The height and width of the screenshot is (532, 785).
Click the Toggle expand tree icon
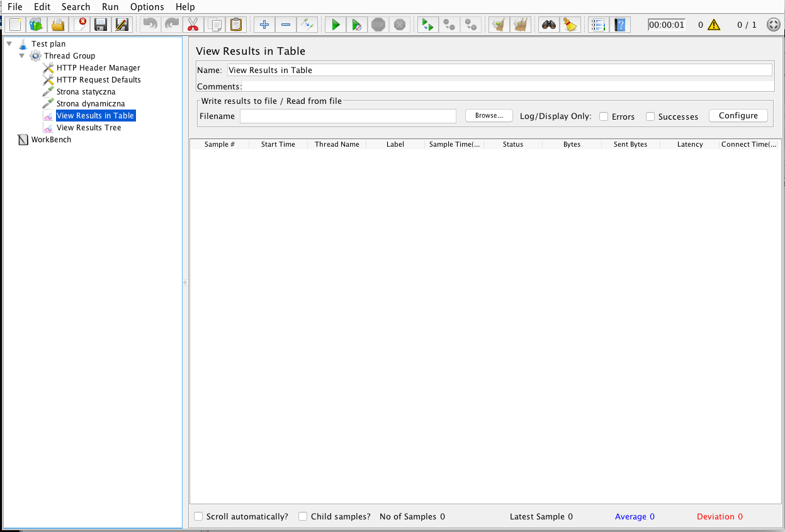tap(307, 25)
